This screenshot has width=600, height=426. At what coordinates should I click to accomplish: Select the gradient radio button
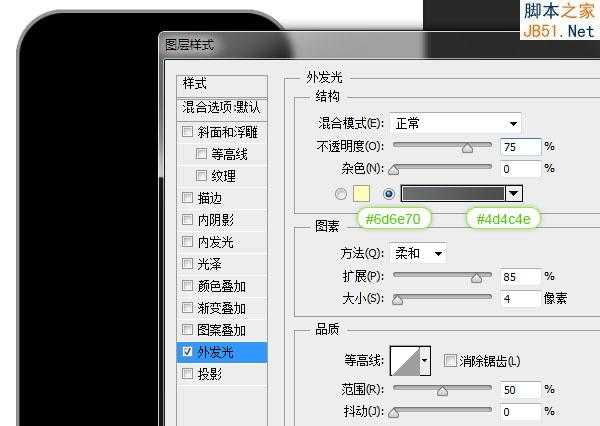(x=389, y=193)
